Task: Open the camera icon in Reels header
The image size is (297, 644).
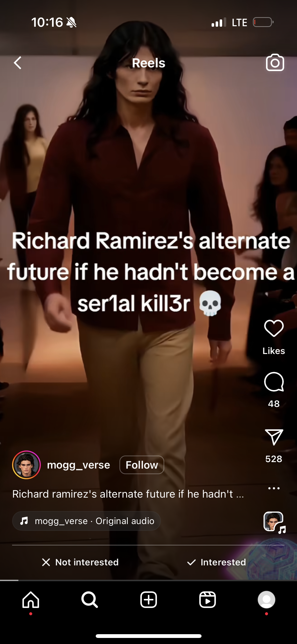Action: click(x=275, y=62)
